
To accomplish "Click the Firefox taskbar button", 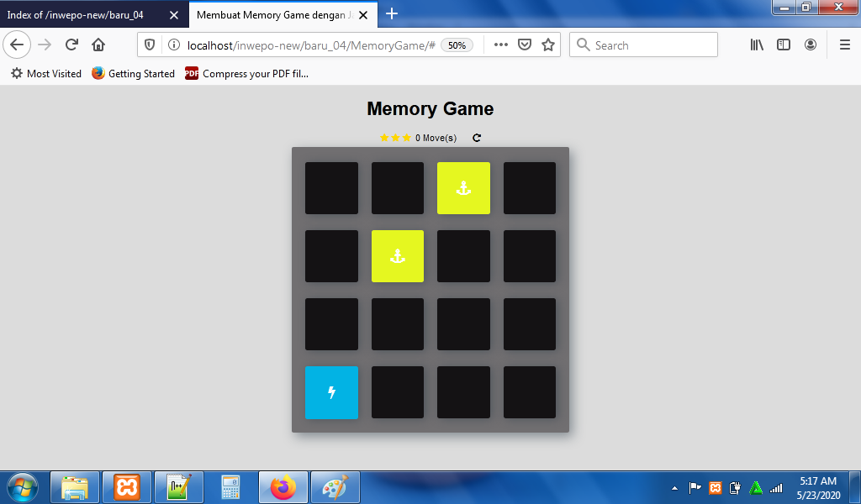I will pyautogui.click(x=283, y=487).
